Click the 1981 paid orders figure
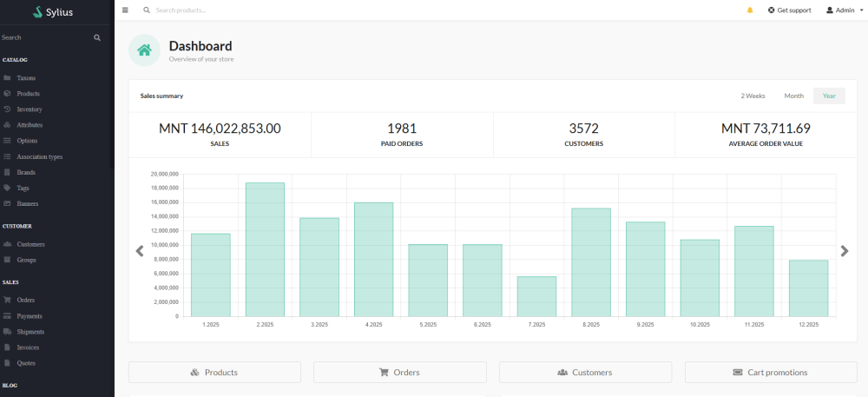868x397 pixels. click(402, 129)
